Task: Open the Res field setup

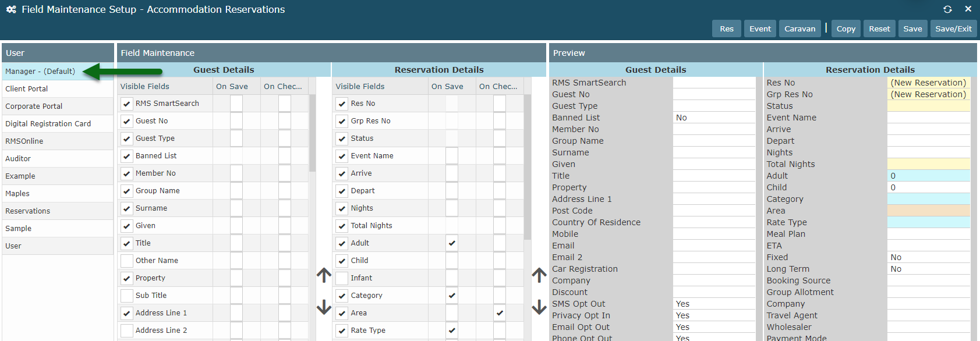Action: coord(727,29)
